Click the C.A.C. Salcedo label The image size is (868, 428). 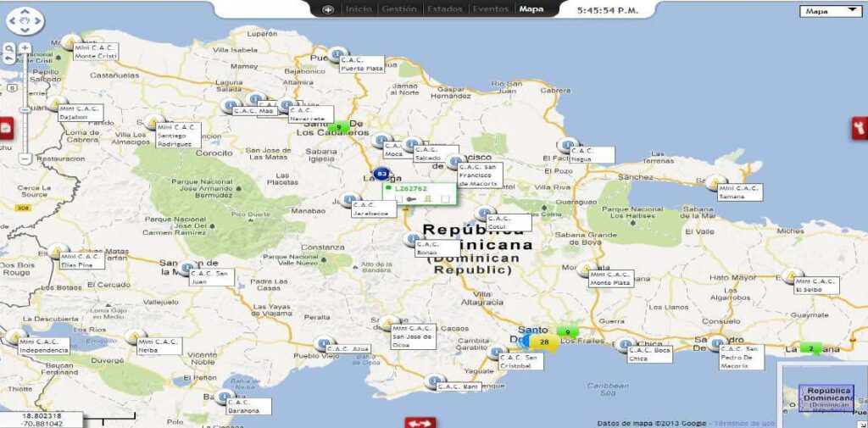[437, 153]
